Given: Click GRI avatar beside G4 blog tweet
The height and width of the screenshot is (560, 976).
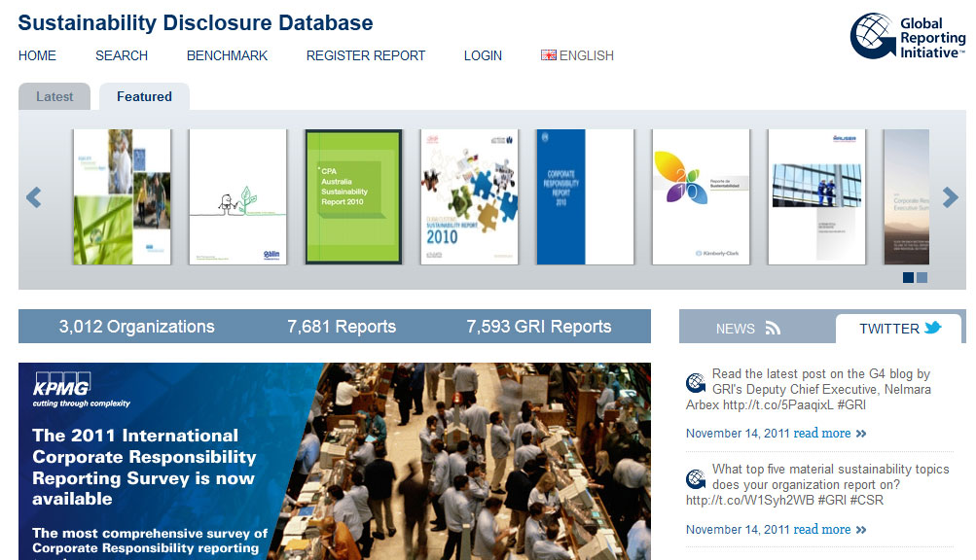Looking at the screenshot, I should pos(696,382).
